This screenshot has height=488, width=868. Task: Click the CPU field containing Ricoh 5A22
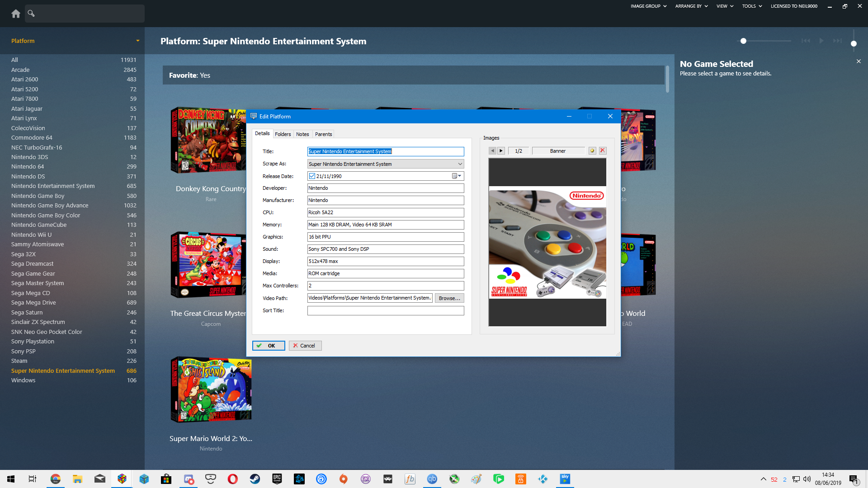click(x=386, y=212)
